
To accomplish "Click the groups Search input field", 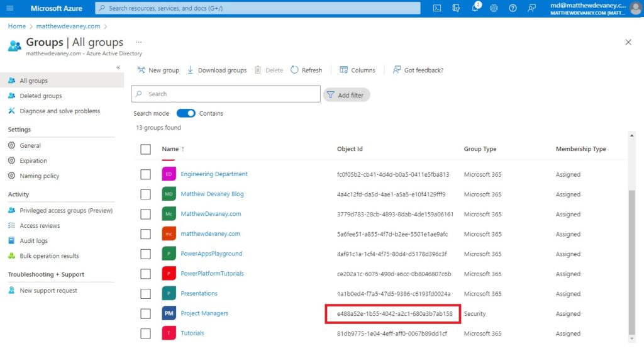I will point(226,94).
